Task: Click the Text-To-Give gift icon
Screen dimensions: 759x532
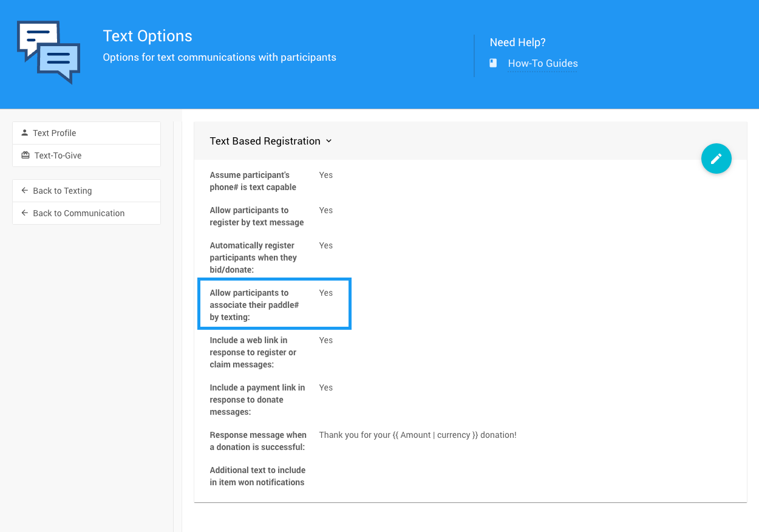Action: pyautogui.click(x=25, y=155)
